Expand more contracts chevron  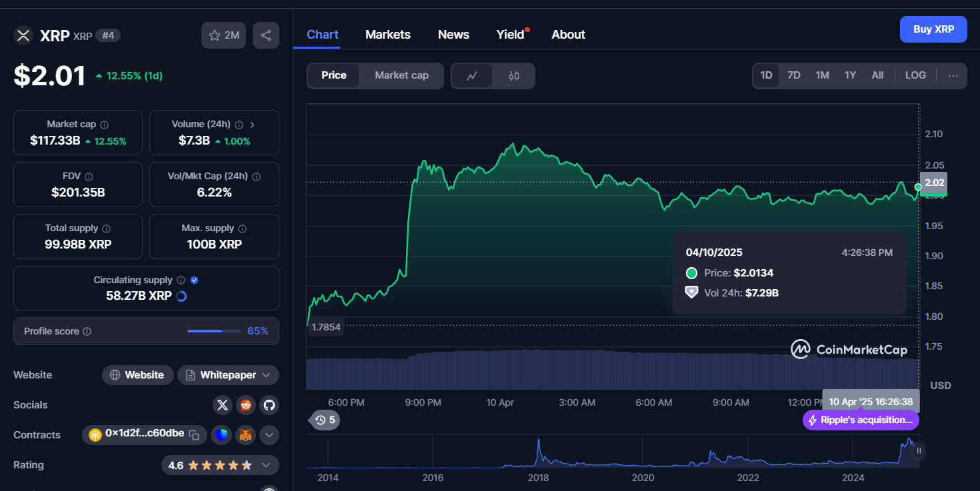[x=269, y=435]
